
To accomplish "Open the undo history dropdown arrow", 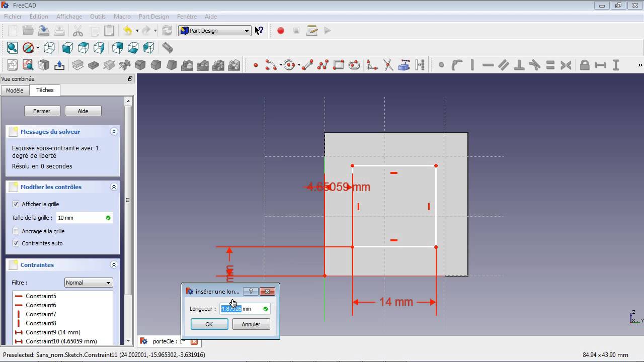I will [x=137, y=31].
